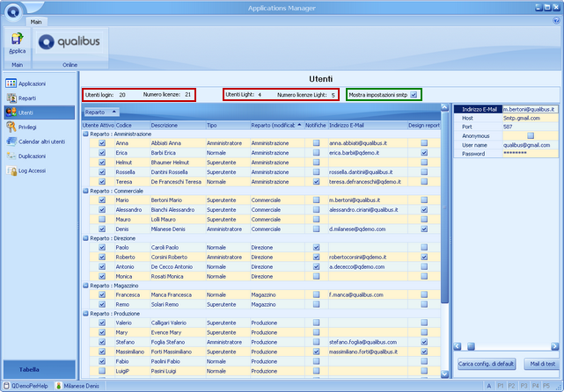Collapse the Reparto : Commerciale group
This screenshot has width=564, height=392.
85,191
